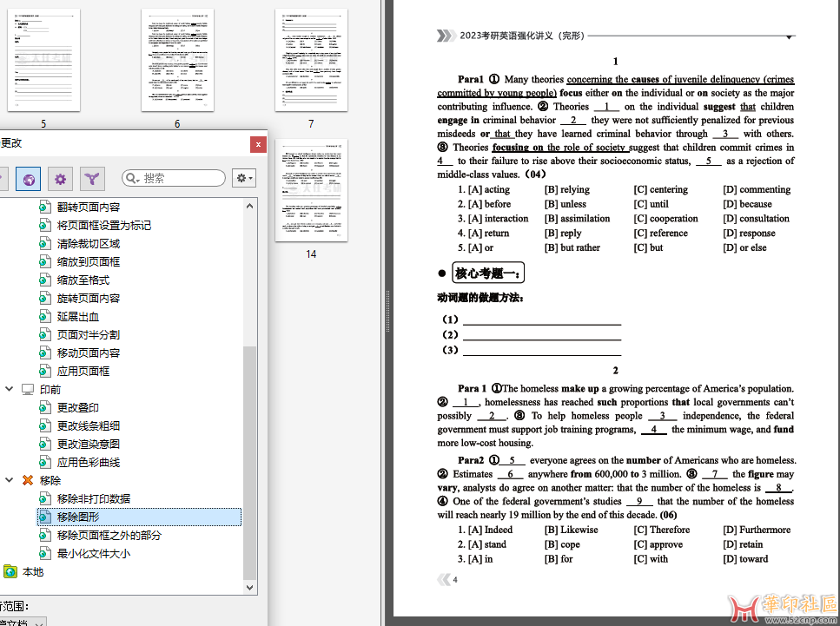Screen dimensions: 840x626
Task: Click the action list scroll down arrow
Action: tap(249, 588)
